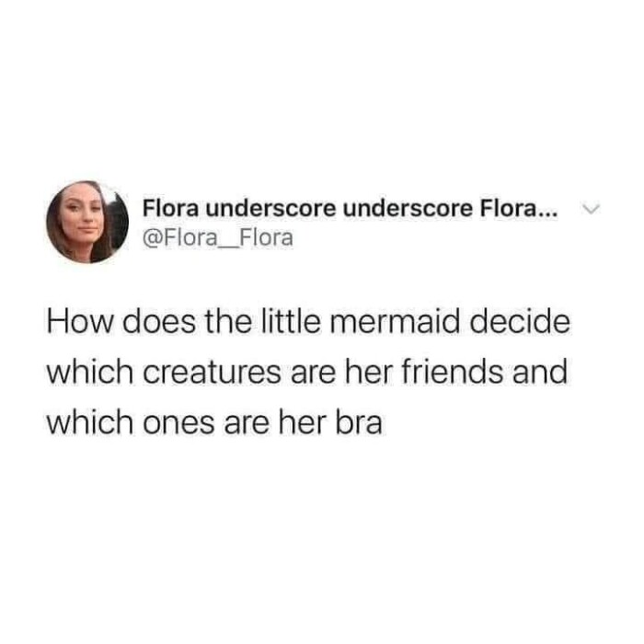This screenshot has height=644, width=644.
Task: Visit the @Flora__Flora handle
Action: [x=218, y=238]
